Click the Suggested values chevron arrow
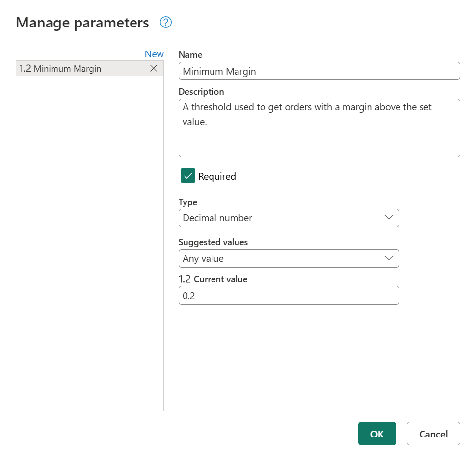 [x=389, y=258]
